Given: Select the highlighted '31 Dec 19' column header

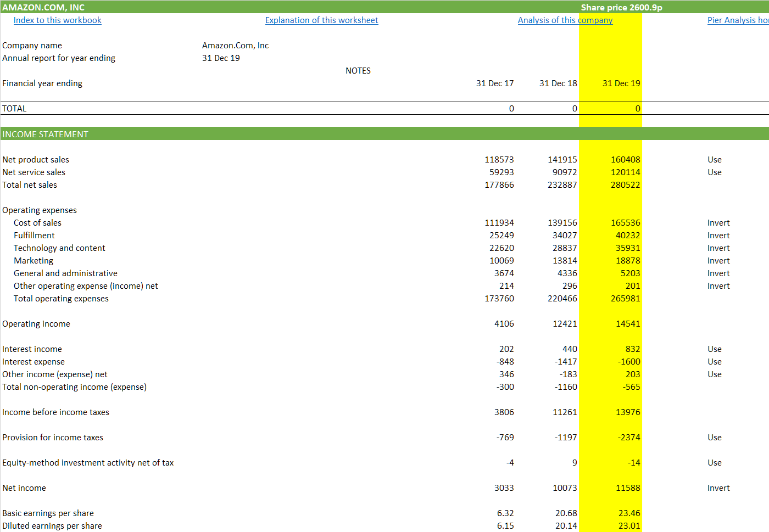Looking at the screenshot, I should 621,83.
